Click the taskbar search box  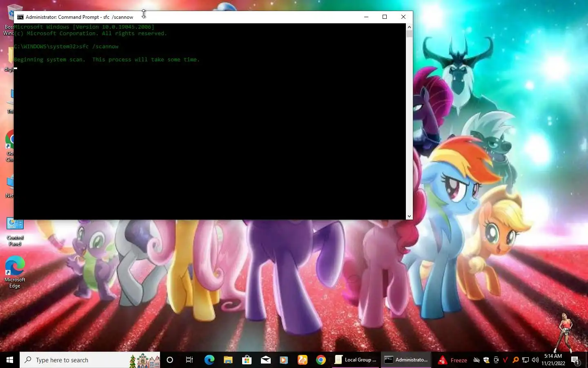point(90,360)
